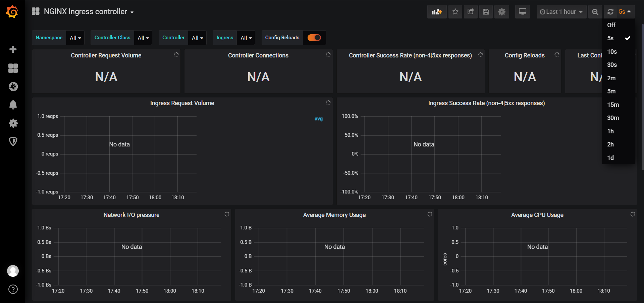The height and width of the screenshot is (303, 644).
Task: Open the Explore compass icon
Action: pyautogui.click(x=13, y=87)
